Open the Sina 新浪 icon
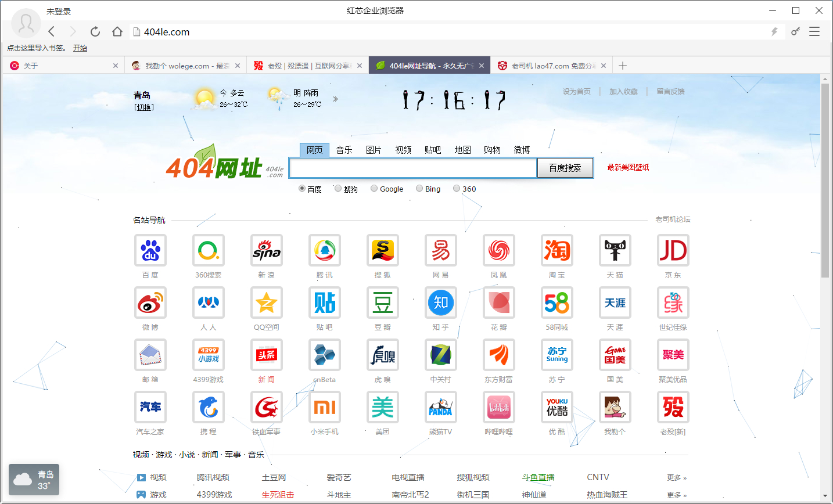The image size is (833, 504). click(267, 250)
